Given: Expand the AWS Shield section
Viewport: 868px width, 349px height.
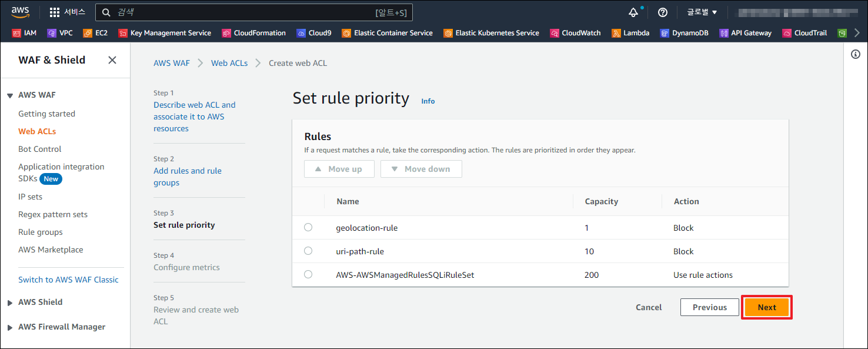Looking at the screenshot, I should click(10, 303).
